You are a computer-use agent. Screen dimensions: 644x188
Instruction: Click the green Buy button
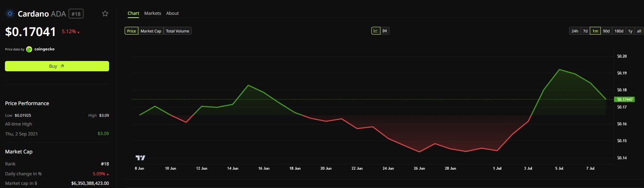point(57,66)
